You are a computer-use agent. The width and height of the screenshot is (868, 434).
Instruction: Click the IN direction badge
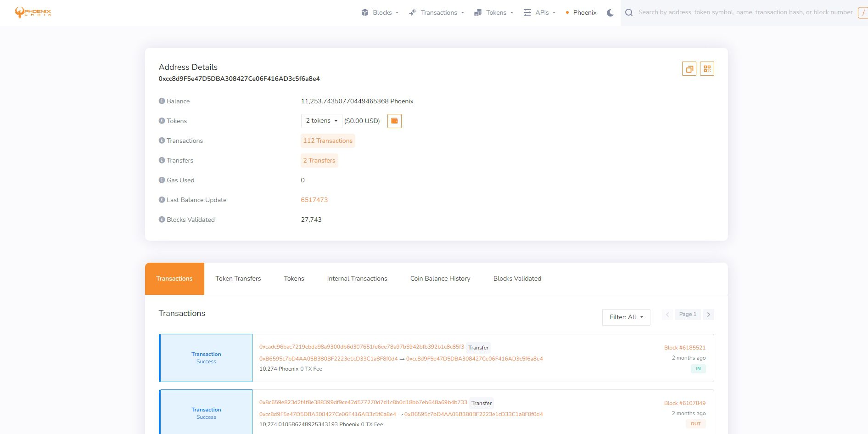coord(698,369)
